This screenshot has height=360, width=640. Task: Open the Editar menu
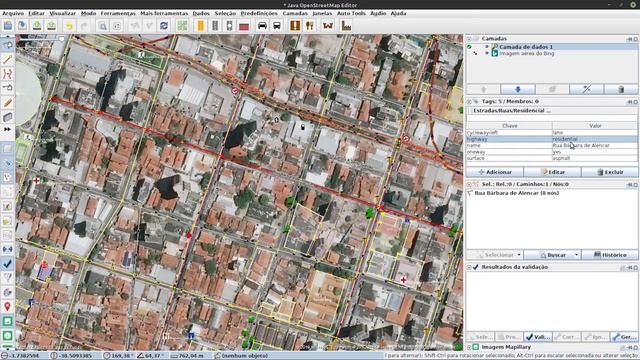pyautogui.click(x=36, y=13)
